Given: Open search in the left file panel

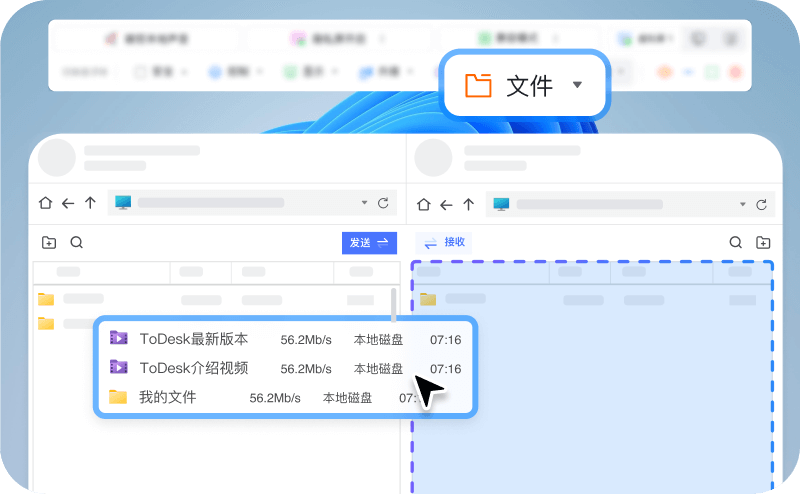Looking at the screenshot, I should coord(76,242).
